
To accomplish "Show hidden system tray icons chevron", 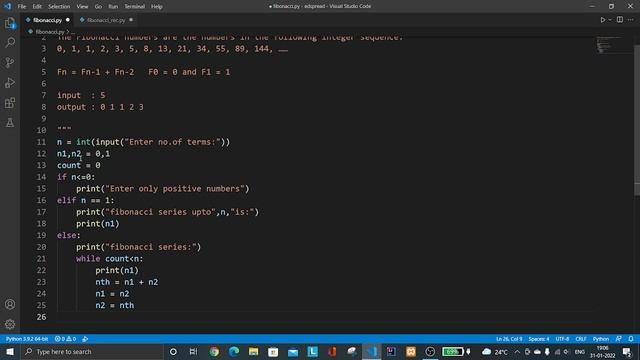I will coord(517,352).
